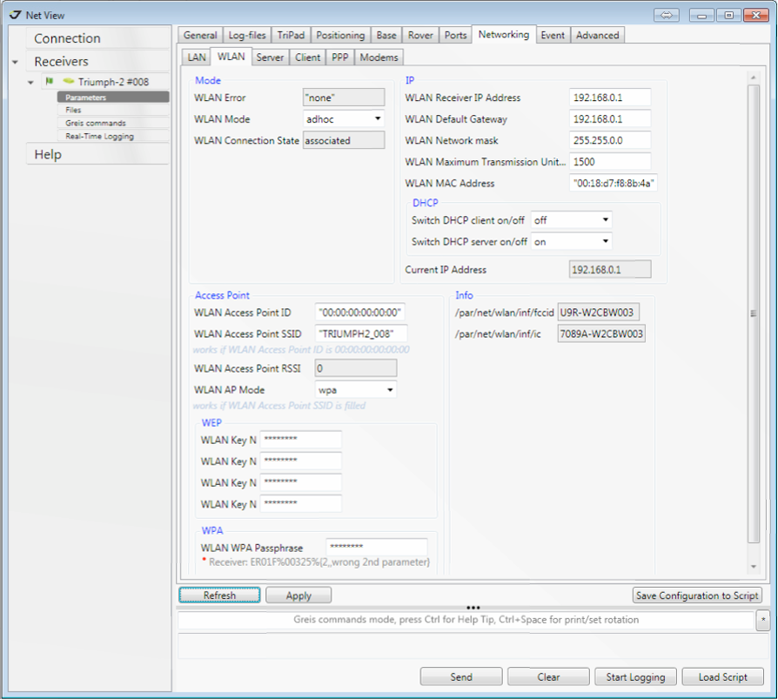Click the scrollbar up arrow in the WLAN panel
Image resolution: width=778 pixels, height=700 pixels.
pyautogui.click(x=753, y=77)
